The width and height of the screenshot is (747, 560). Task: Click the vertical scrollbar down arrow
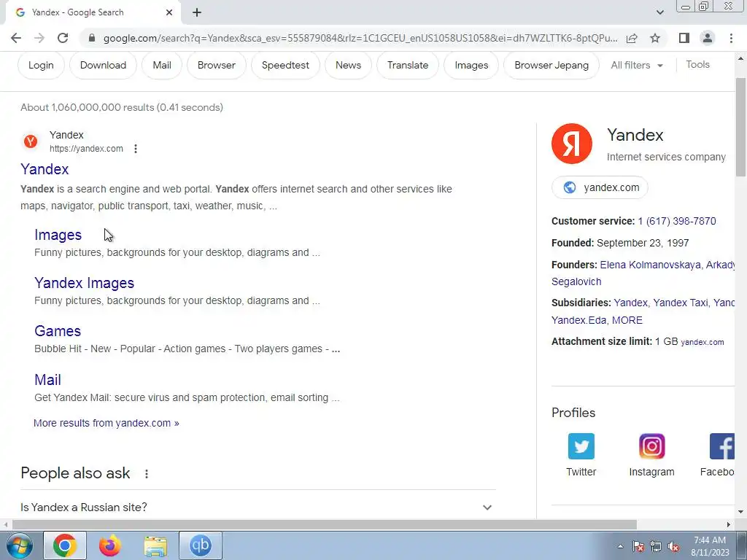pyautogui.click(x=741, y=513)
